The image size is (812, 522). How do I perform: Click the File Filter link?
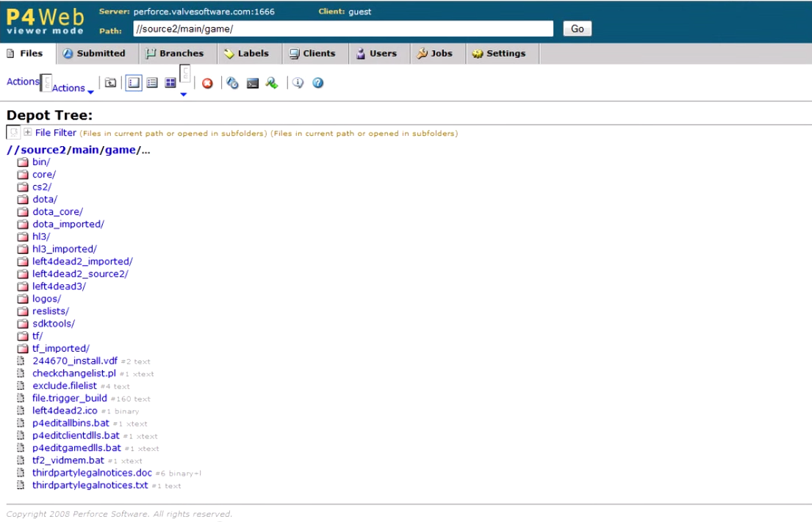tap(55, 133)
